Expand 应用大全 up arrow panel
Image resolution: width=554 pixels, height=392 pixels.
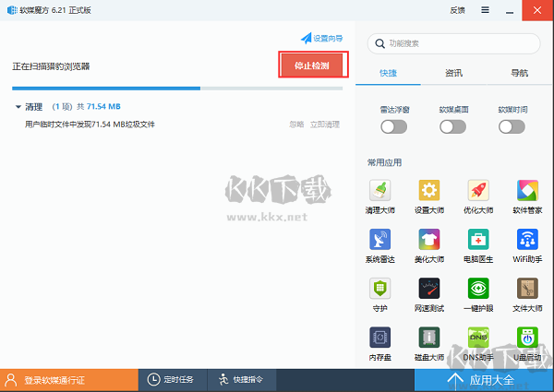(455, 380)
